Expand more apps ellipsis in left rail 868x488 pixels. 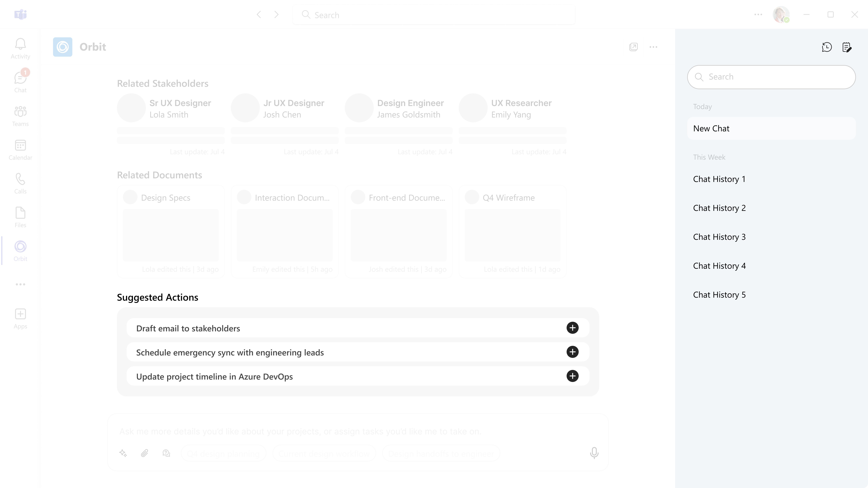[20, 284]
